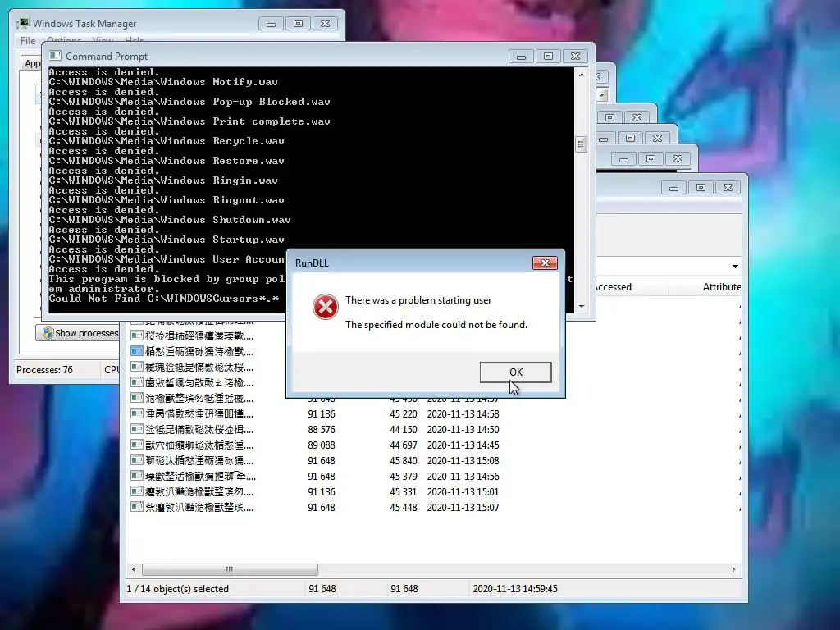Click the red error icon in RunDLL dialog
Image resolution: width=840 pixels, height=630 pixels.
(325, 307)
